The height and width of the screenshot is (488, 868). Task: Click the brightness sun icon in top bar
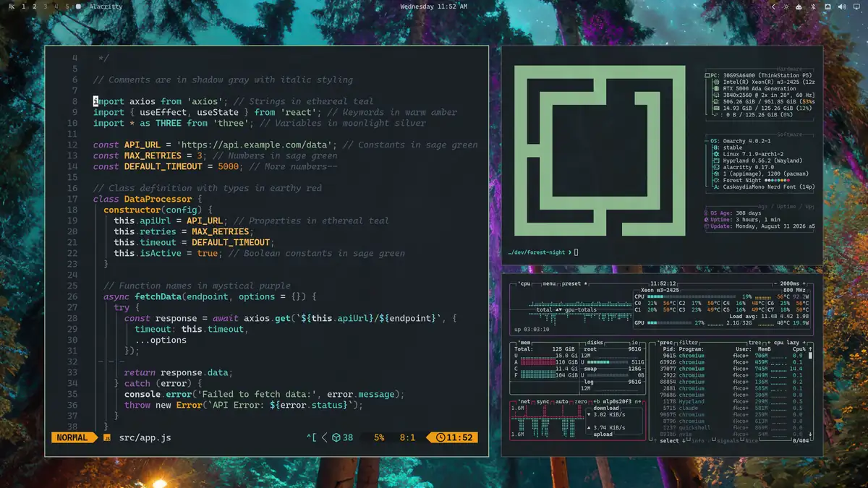point(786,7)
